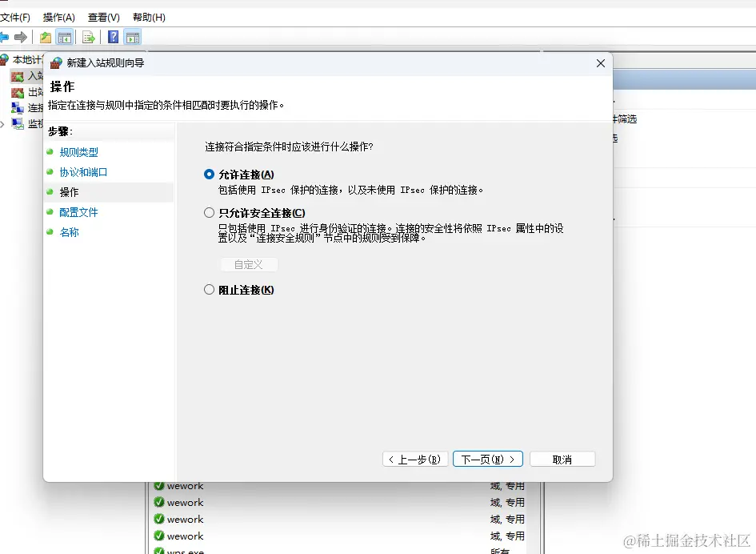Viewport: 756px width, 554px height.
Task: Click the firewall globe icon beside 本地计 tree root
Action: pos(4,60)
